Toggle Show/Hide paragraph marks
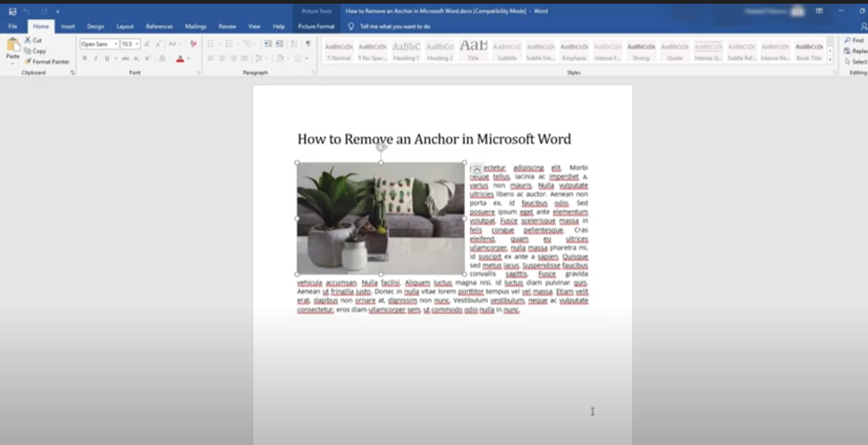The image size is (868, 445). pos(308,44)
